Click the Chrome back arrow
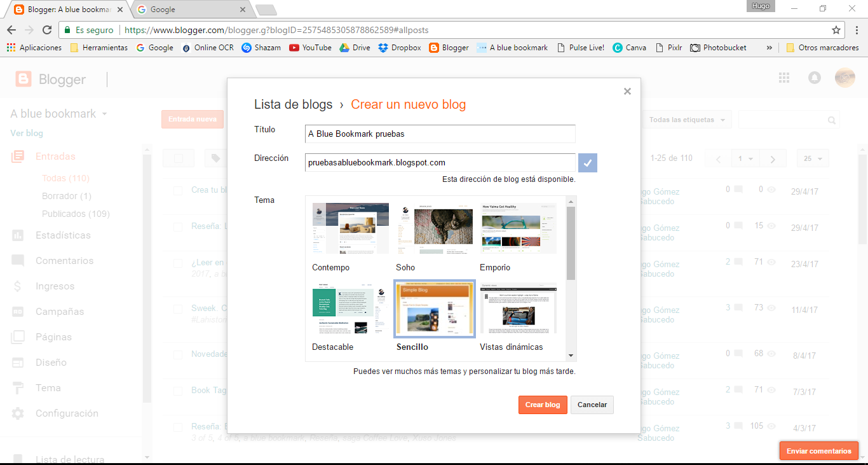This screenshot has height=465, width=868. [x=11, y=30]
